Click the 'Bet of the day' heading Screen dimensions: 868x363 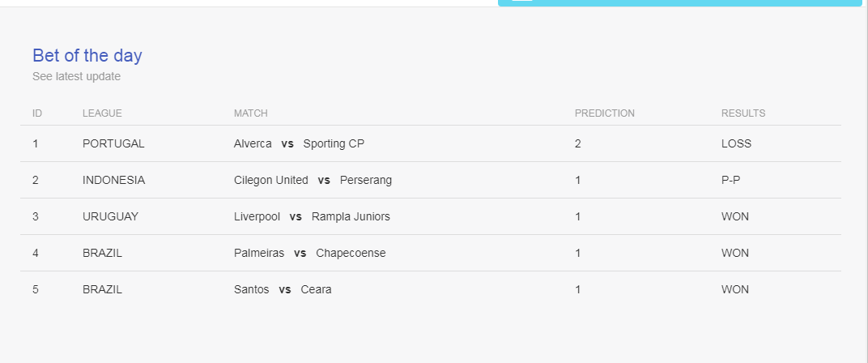point(87,55)
